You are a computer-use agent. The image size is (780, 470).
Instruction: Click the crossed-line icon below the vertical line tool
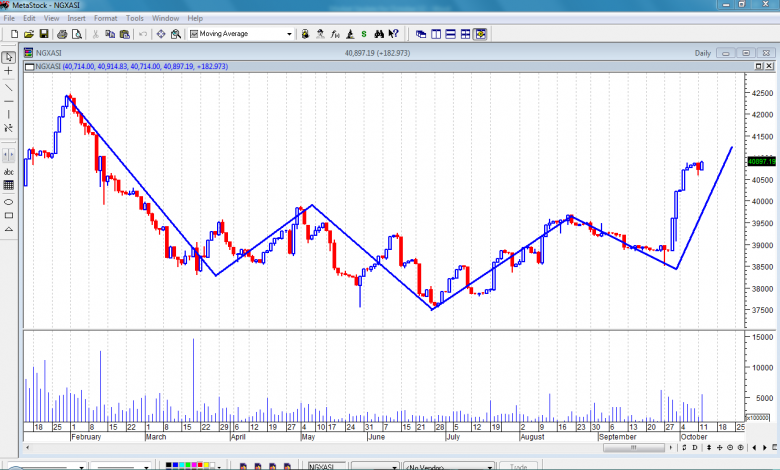(x=8, y=128)
